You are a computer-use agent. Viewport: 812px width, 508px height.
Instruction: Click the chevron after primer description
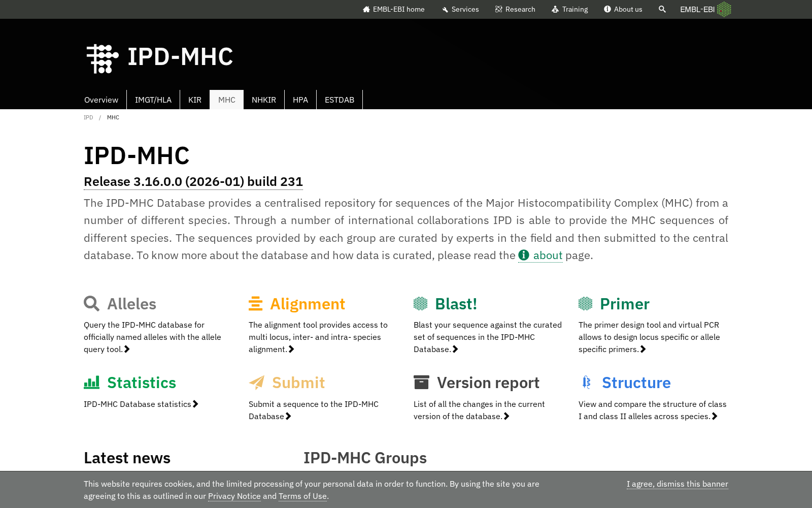(643, 349)
